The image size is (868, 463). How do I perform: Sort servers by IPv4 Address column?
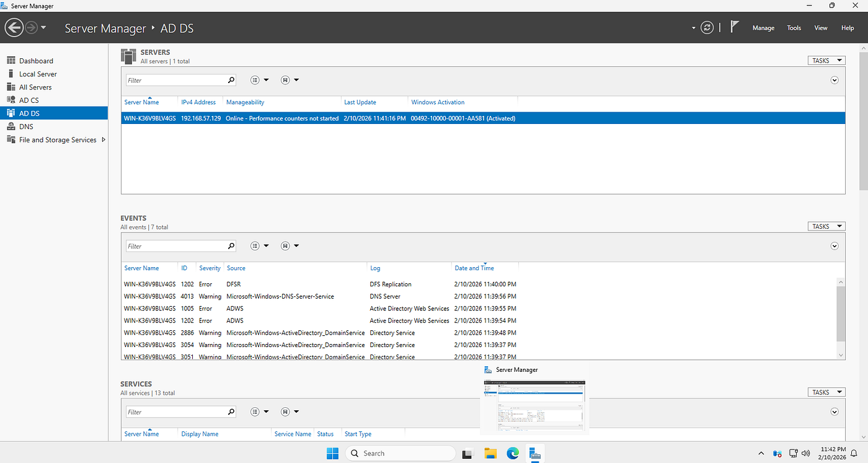pyautogui.click(x=198, y=102)
